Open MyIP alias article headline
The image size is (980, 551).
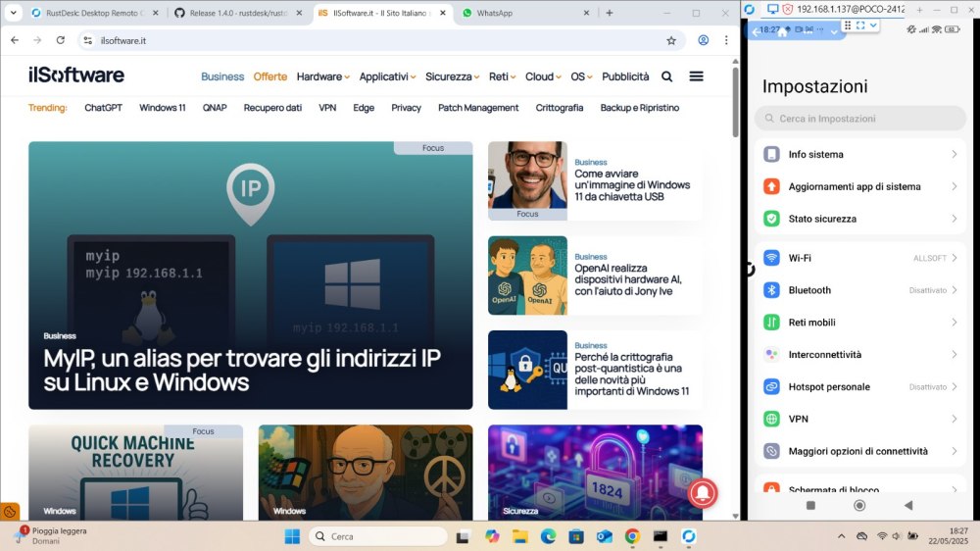pyautogui.click(x=242, y=370)
